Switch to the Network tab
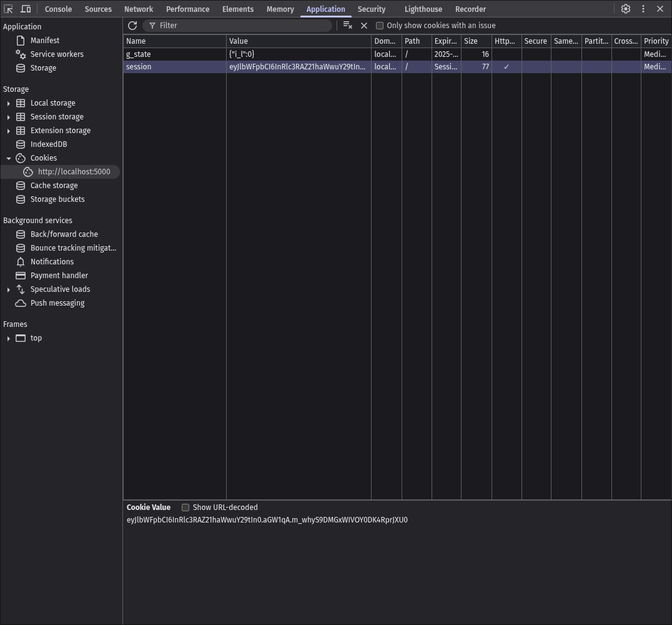 point(139,9)
